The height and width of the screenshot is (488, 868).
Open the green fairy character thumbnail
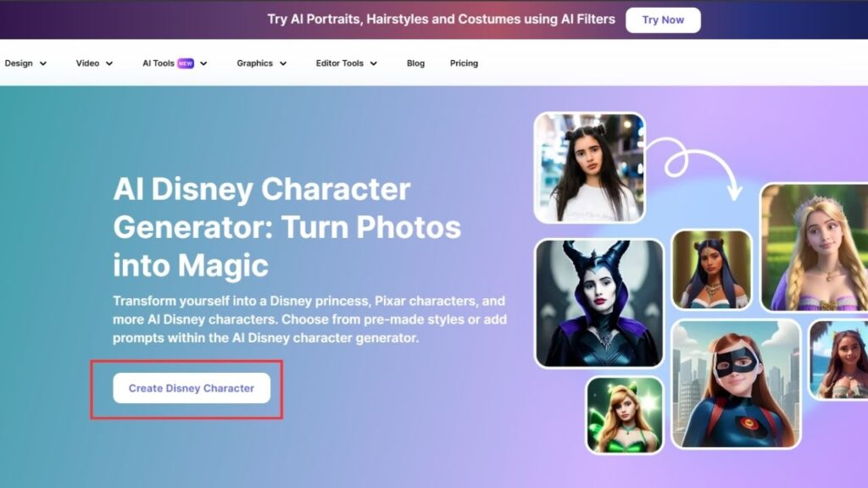[x=625, y=415]
